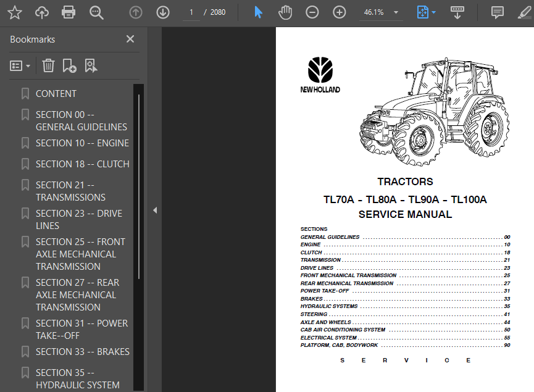The image size is (534, 392).
Task: Click bookmark icon beside SECTION 33 BRAKES
Action: (25, 351)
